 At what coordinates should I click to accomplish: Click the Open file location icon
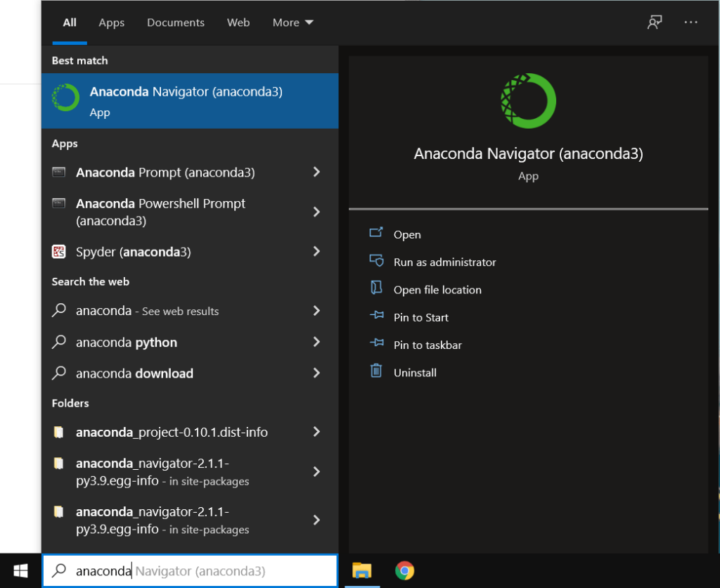point(378,289)
